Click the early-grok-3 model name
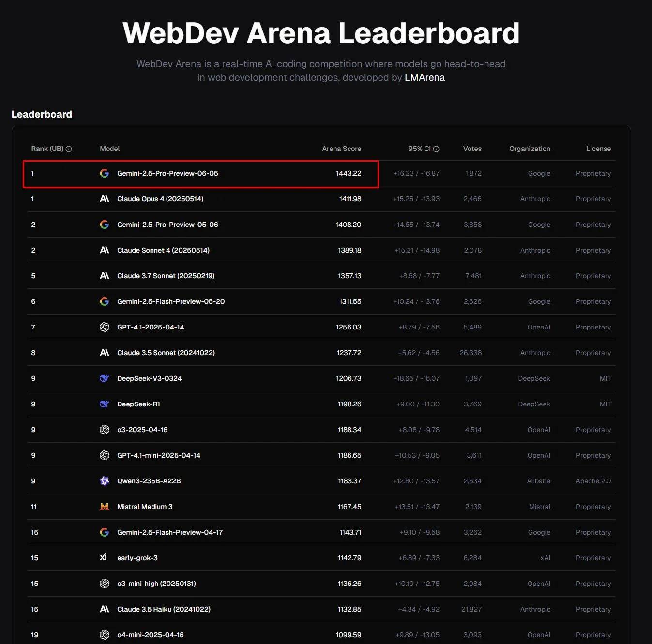Screen dimensions: 652x644 click(x=137, y=558)
